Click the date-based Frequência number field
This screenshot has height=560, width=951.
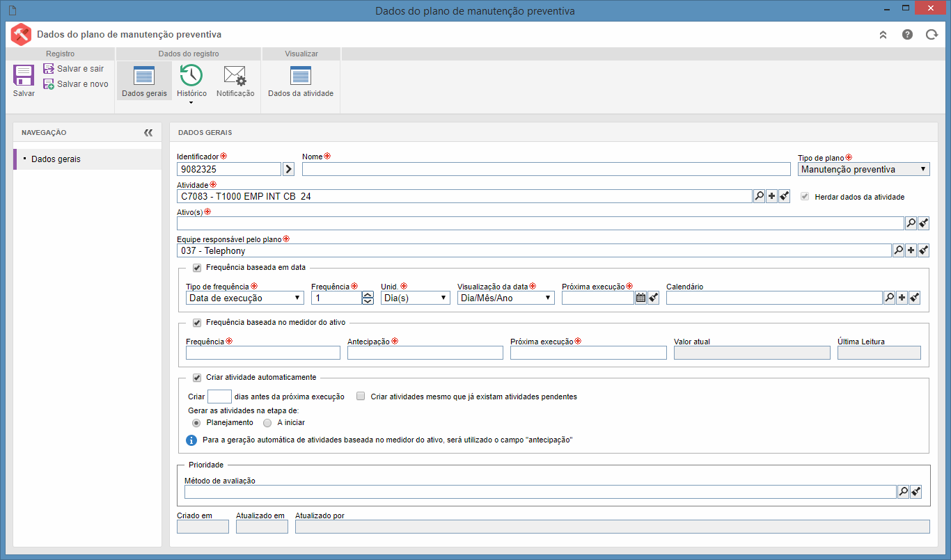point(336,298)
